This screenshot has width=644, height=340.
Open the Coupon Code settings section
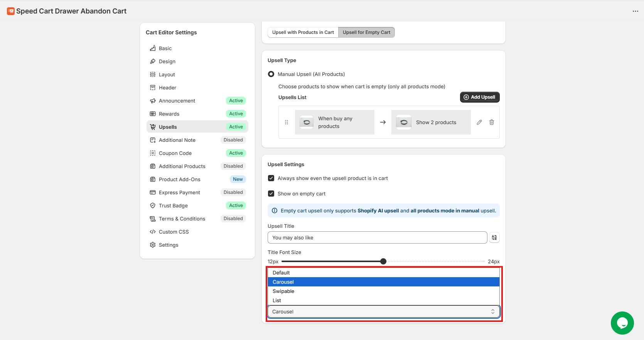175,153
